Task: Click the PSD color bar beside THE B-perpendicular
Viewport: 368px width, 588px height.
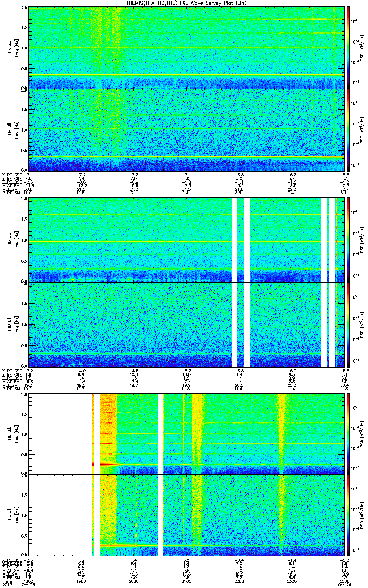Action: [348, 434]
